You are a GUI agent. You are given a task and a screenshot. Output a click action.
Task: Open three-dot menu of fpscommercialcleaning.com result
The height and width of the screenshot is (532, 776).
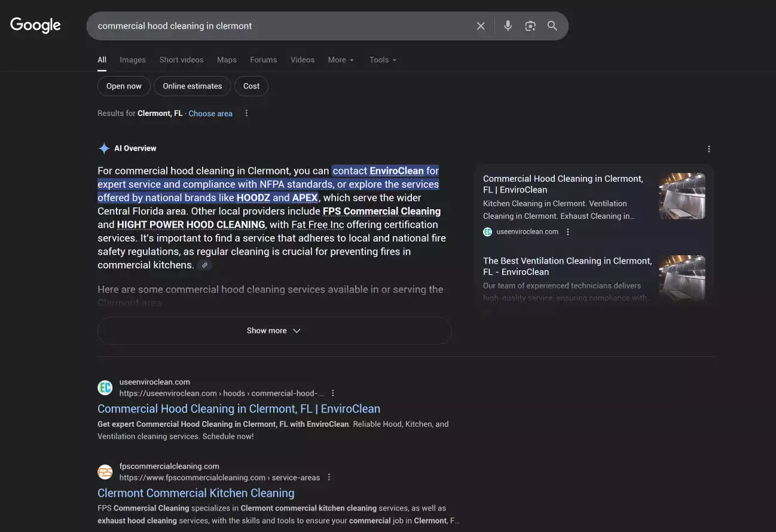[x=329, y=478]
